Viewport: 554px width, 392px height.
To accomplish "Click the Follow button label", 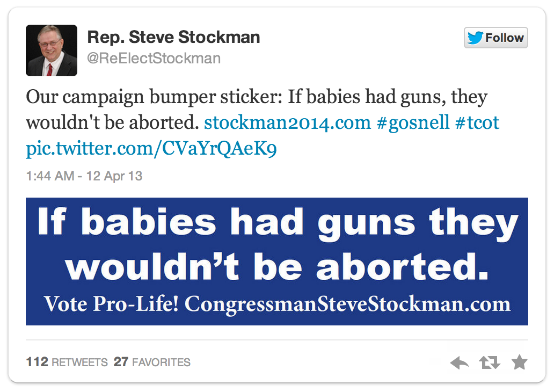I will tap(504, 38).
